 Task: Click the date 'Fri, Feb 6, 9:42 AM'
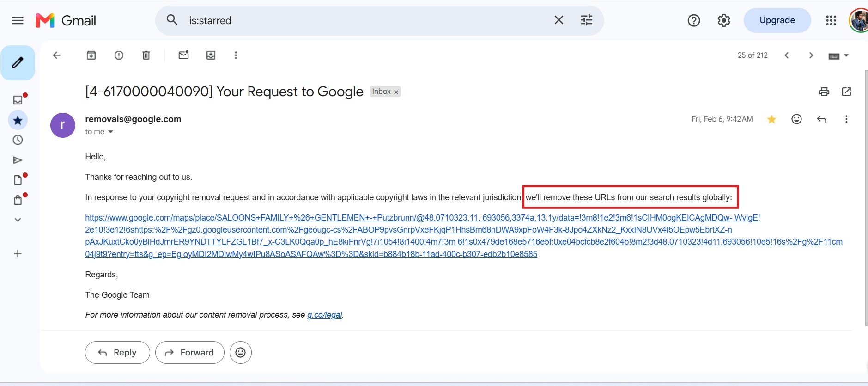(722, 119)
